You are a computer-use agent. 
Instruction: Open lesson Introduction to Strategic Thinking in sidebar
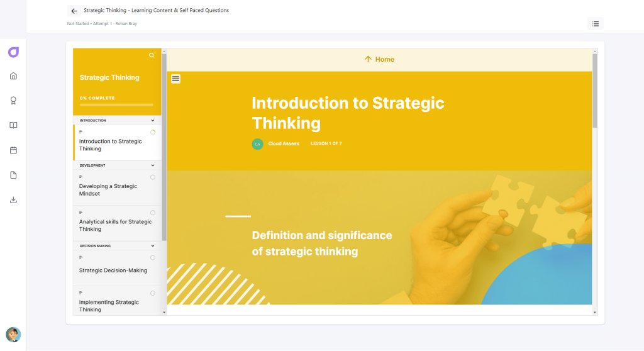tap(117, 143)
